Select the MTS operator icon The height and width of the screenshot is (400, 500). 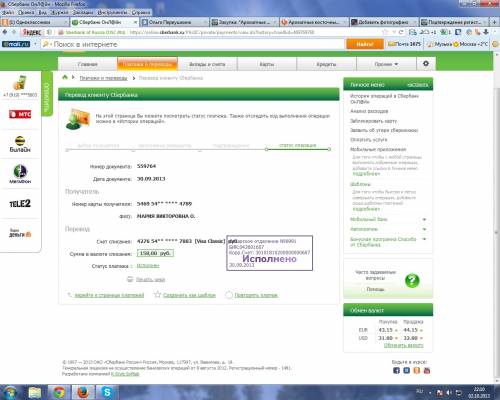tap(20, 114)
